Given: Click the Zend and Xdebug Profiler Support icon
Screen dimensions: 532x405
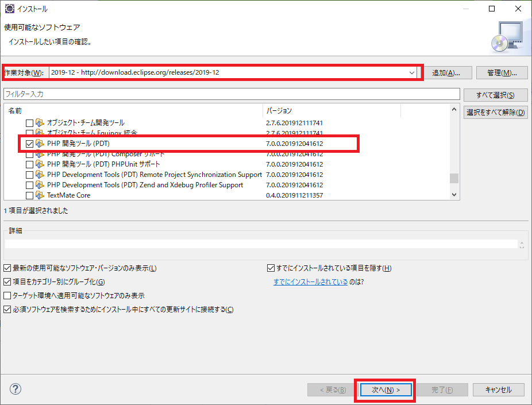Looking at the screenshot, I should click(x=38, y=185).
